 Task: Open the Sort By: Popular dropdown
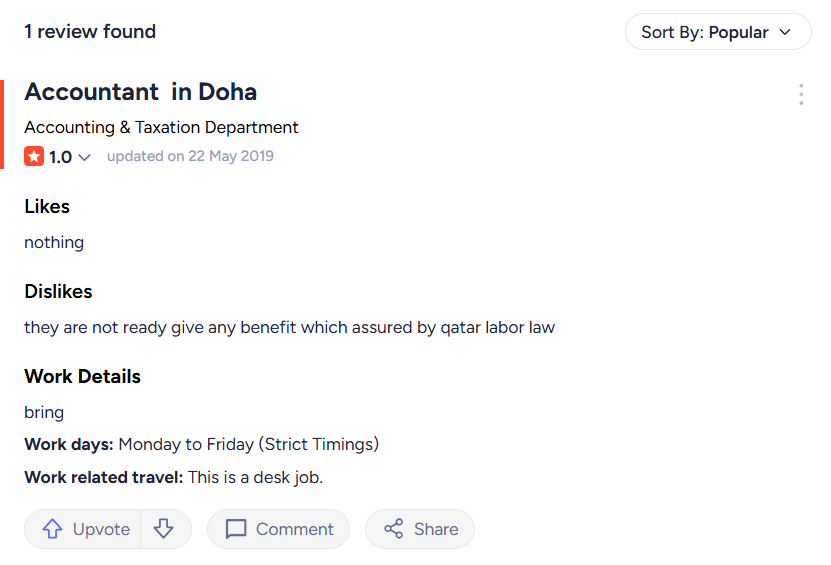tap(717, 32)
